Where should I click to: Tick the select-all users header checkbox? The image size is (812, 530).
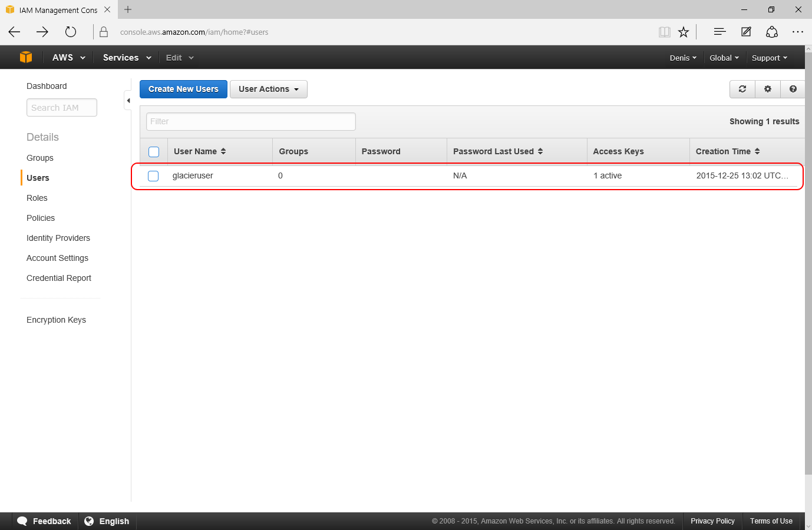click(x=154, y=152)
